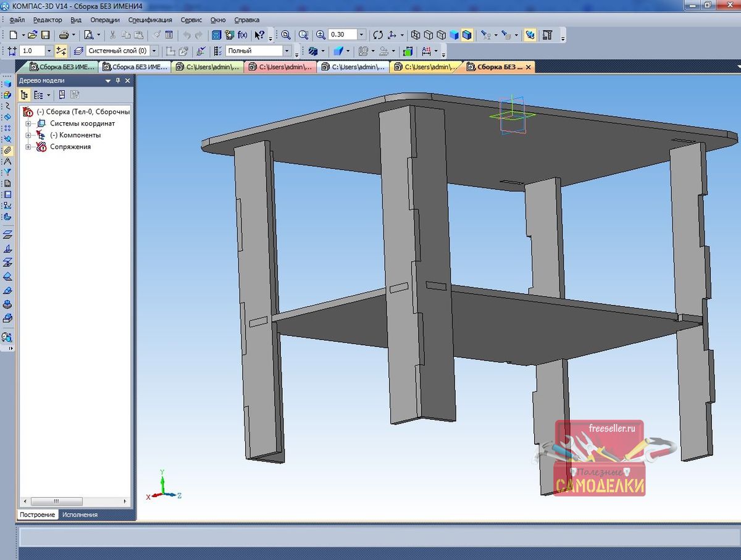Screen dimensions: 741x560
Task: Expand the Системы координат tree node
Action: pyautogui.click(x=28, y=123)
